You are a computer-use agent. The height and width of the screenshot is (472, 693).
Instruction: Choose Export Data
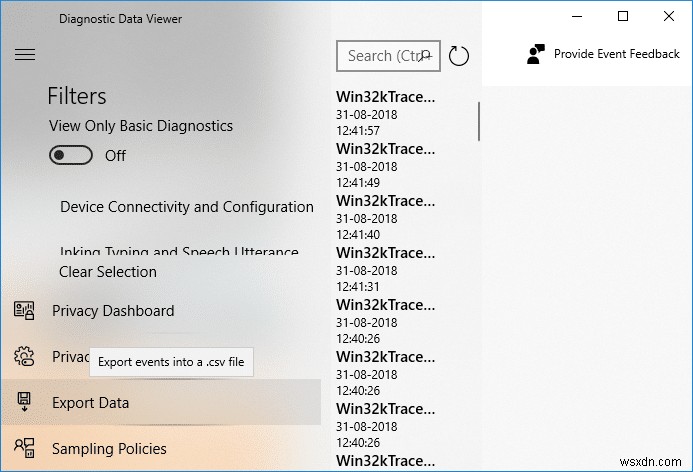point(161,402)
